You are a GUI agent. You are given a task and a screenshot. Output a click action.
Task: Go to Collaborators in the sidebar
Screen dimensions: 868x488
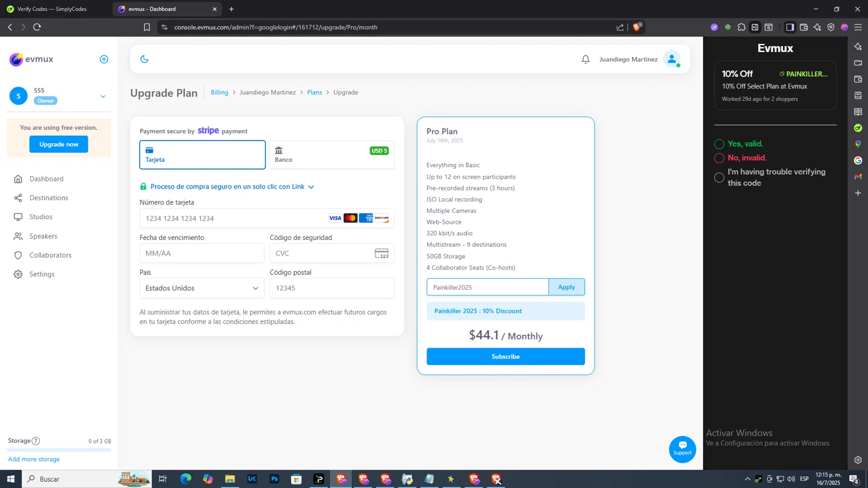(x=50, y=255)
